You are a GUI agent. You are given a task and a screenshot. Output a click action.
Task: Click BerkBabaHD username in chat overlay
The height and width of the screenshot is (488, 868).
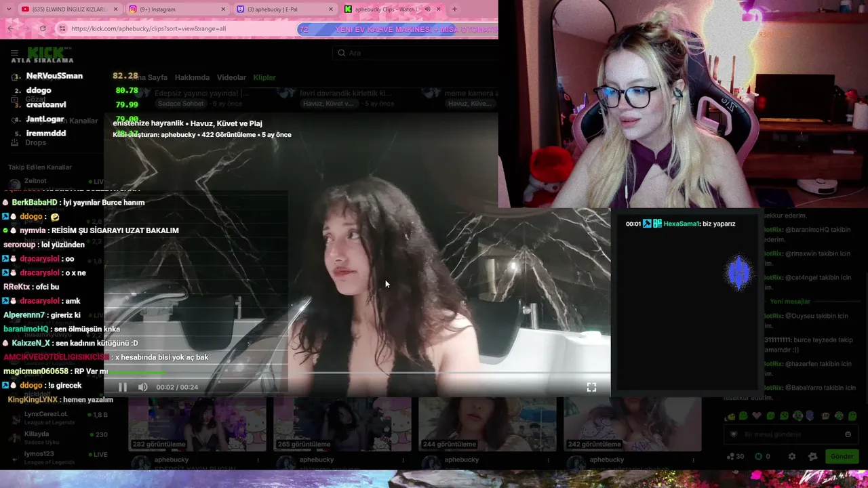pyautogui.click(x=35, y=203)
